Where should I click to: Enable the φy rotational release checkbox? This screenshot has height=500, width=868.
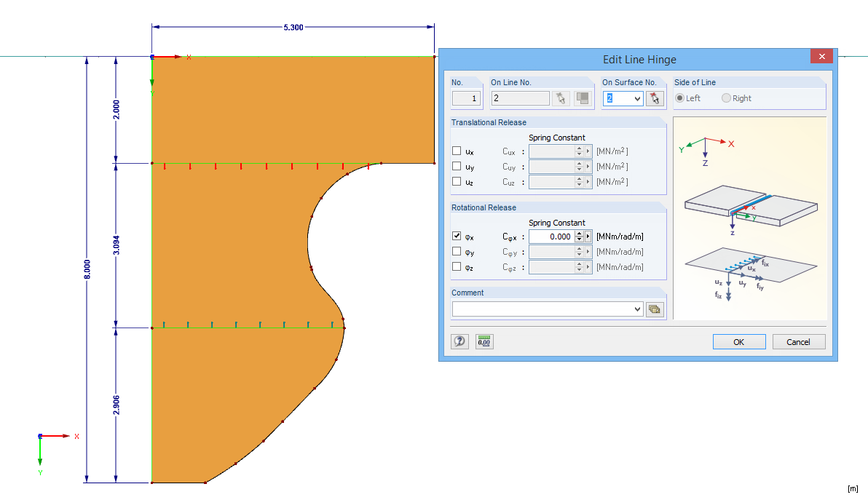point(457,251)
